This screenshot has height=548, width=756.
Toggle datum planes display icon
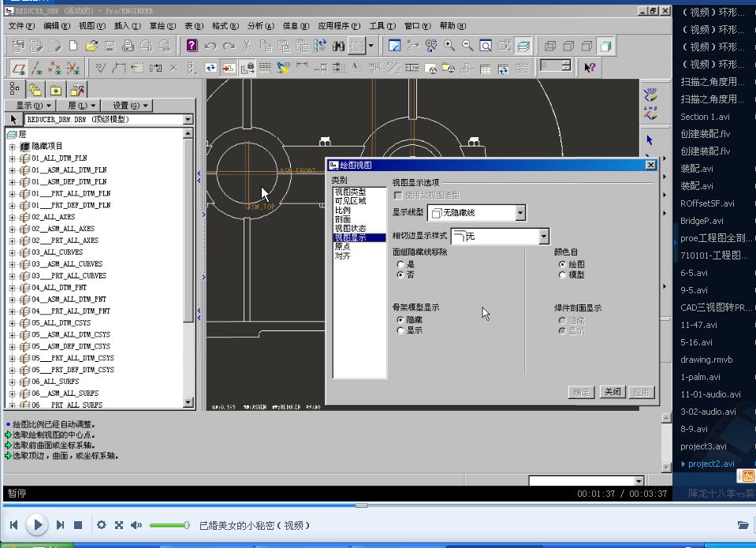tap(18, 68)
